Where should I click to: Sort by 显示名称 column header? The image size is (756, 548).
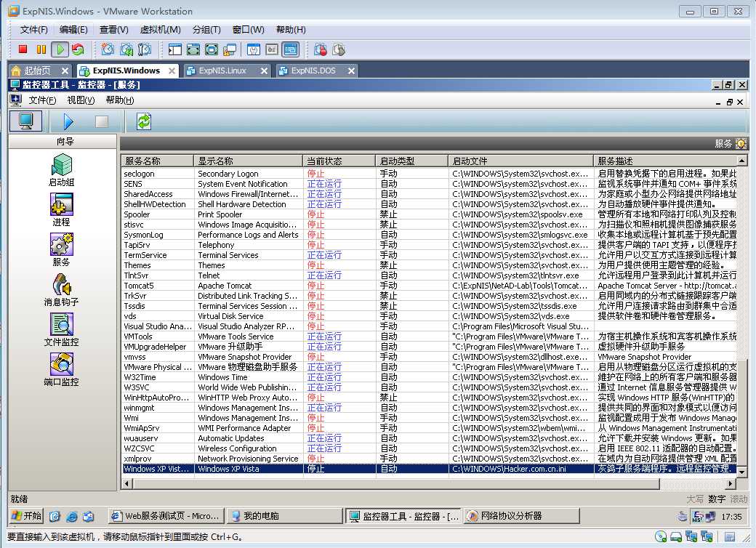(x=249, y=161)
